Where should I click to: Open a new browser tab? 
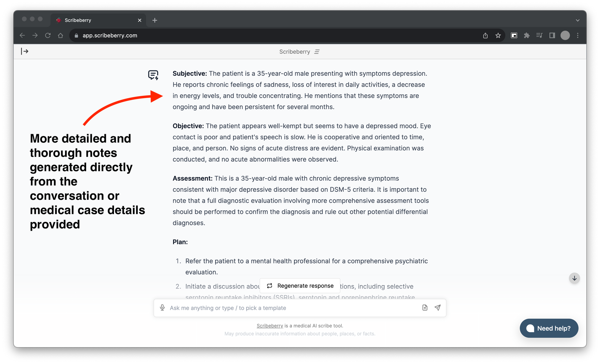(x=155, y=20)
